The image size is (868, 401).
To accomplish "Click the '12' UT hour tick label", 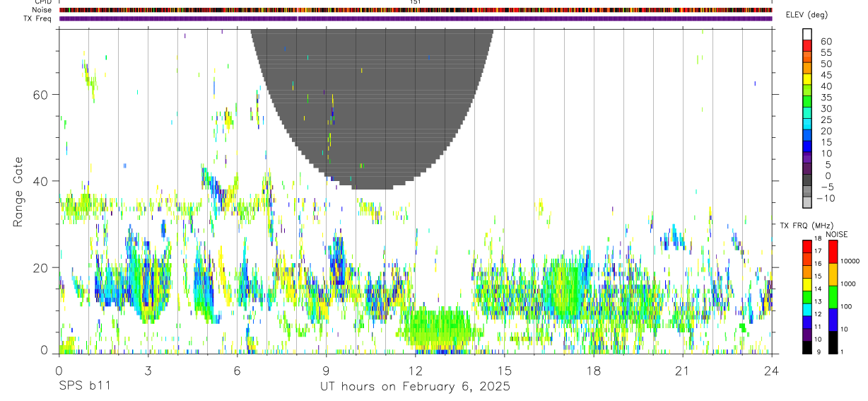I will (415, 371).
